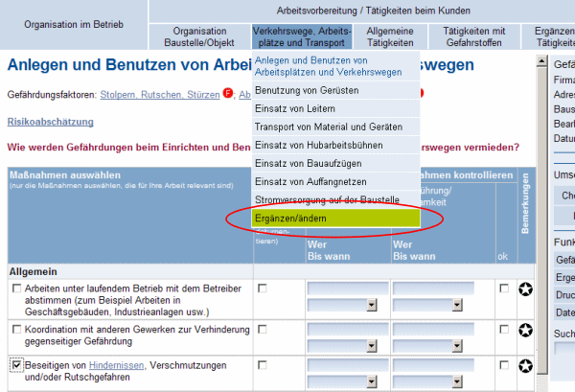Follow the 'Hindernissen' hyperlink

(113, 365)
